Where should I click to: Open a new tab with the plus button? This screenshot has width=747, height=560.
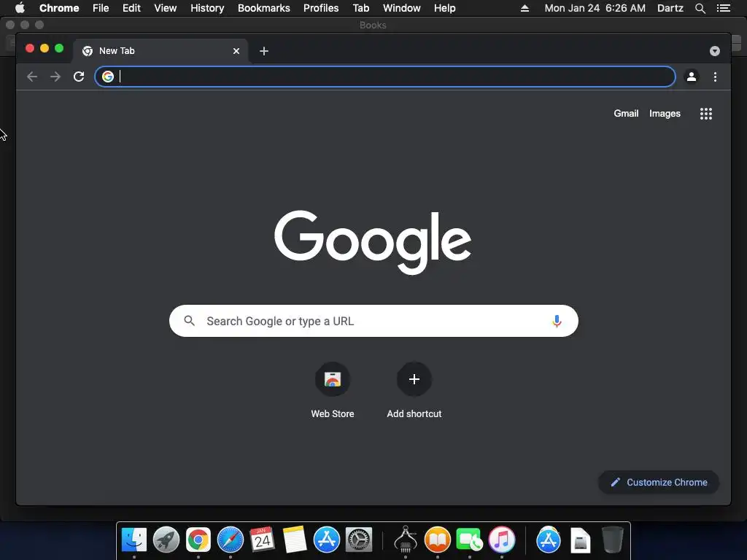point(264,51)
